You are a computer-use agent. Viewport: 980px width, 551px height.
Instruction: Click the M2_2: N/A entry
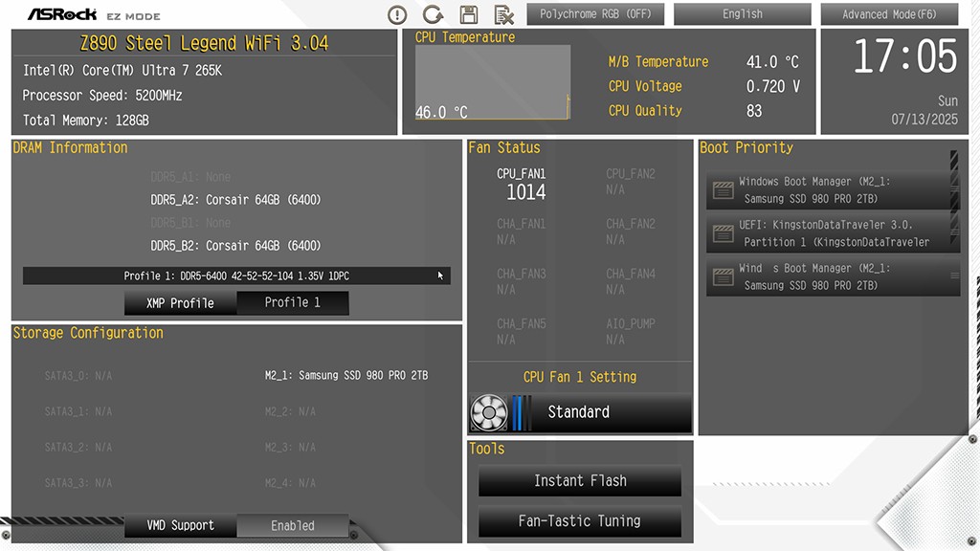coord(290,411)
